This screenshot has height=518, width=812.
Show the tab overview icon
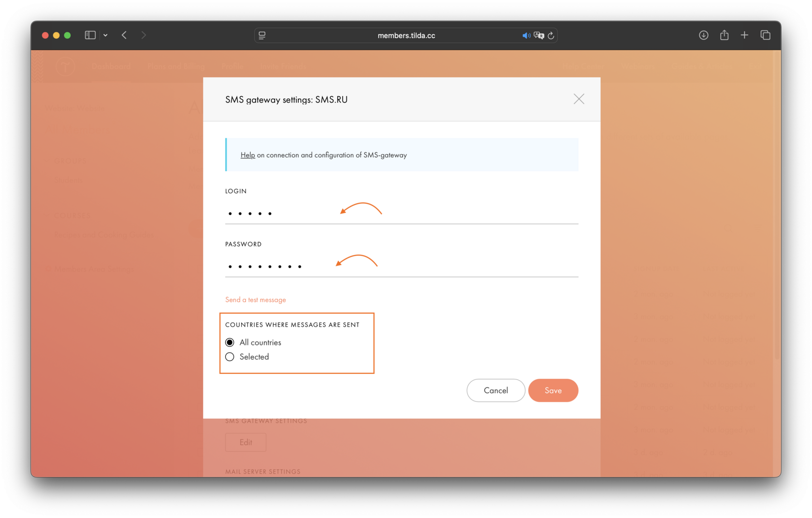coord(765,35)
